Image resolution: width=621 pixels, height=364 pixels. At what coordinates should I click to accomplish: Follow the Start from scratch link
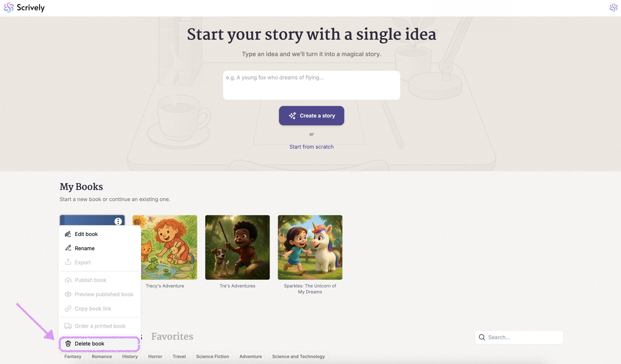coord(311,147)
